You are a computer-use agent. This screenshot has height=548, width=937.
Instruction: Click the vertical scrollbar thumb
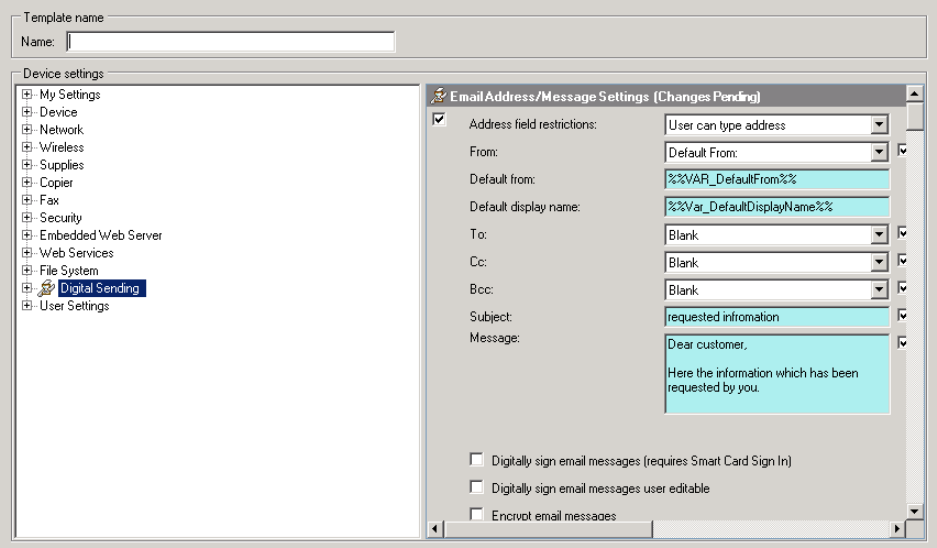pyautogui.click(x=914, y=116)
